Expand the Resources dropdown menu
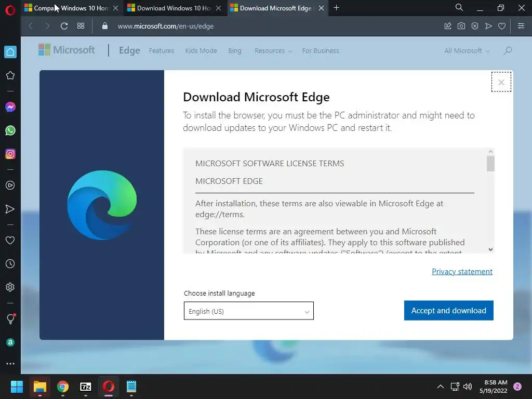Image resolution: width=532 pixels, height=399 pixels. (x=273, y=50)
